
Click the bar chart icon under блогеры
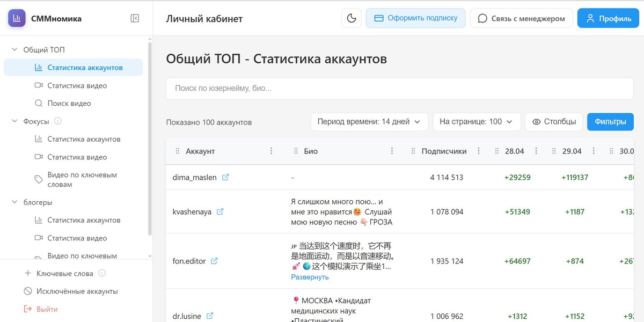(38, 220)
